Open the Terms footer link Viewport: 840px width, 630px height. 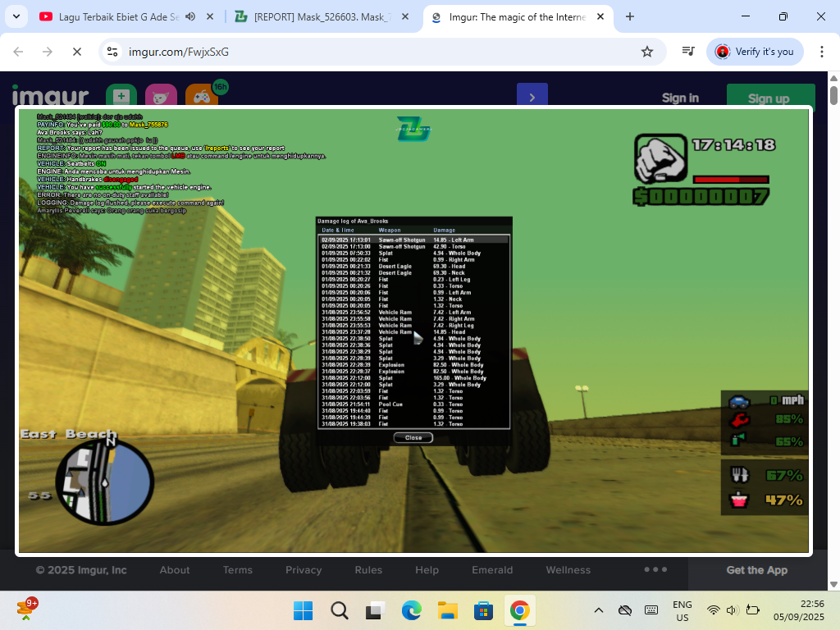click(x=238, y=570)
